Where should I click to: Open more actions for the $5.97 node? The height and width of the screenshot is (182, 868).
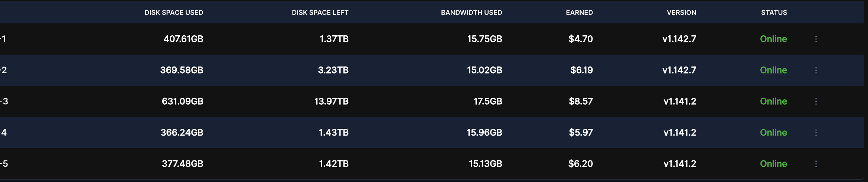816,133
